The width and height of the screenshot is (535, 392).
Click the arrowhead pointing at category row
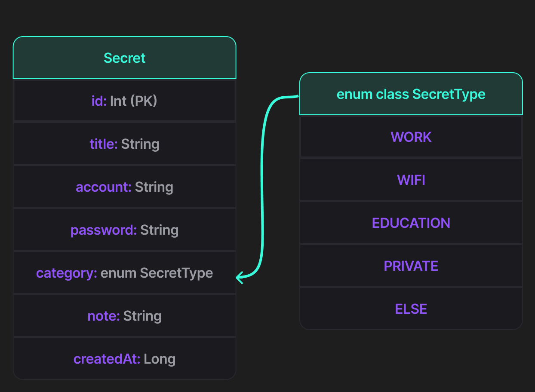tap(240, 278)
